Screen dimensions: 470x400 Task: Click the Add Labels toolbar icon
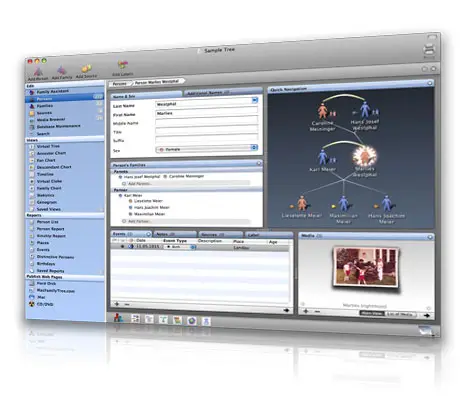click(123, 66)
